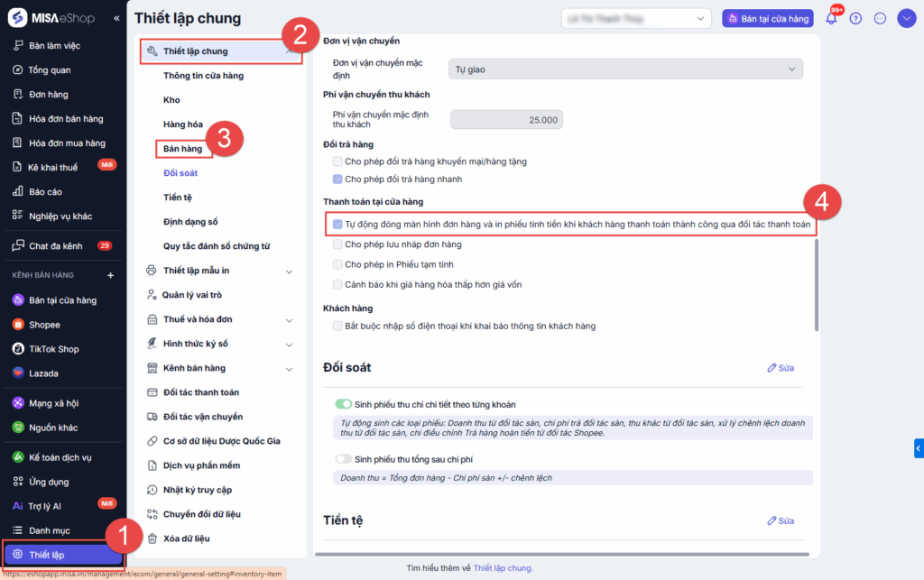The width and height of the screenshot is (924, 580).
Task: Select Thông tin cửa hàng menu item
Action: (203, 76)
